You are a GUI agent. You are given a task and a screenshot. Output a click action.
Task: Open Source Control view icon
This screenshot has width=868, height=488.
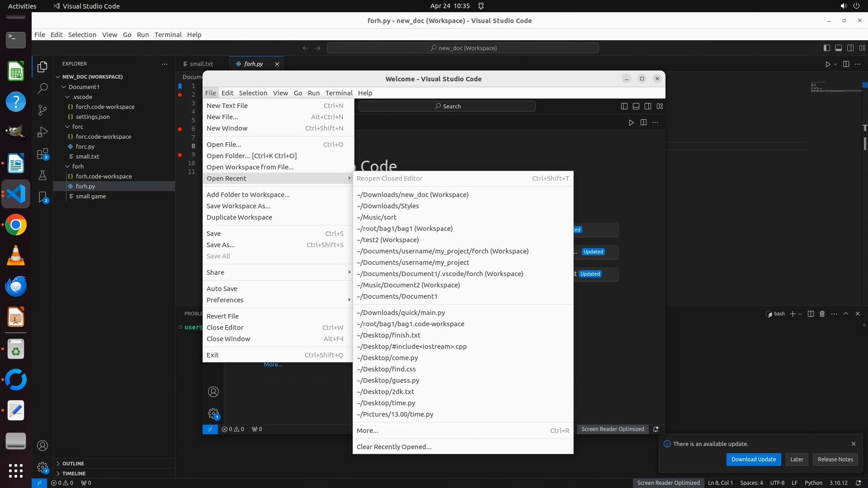tap(42, 110)
